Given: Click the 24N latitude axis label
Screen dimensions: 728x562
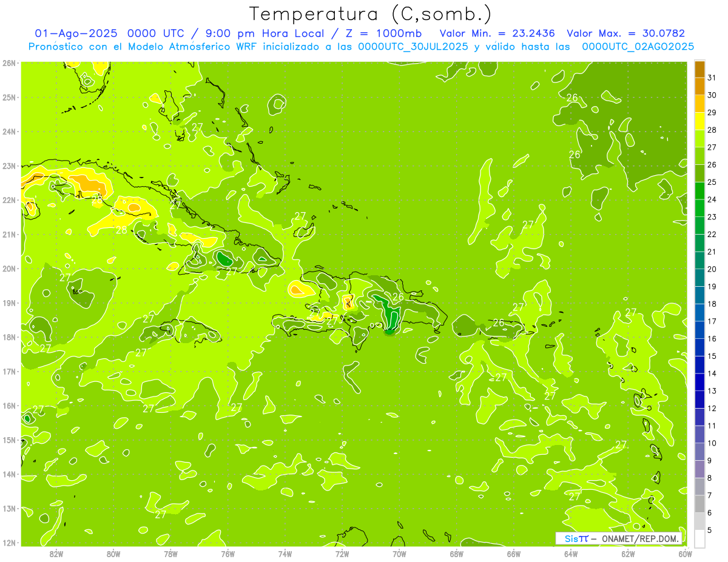Looking at the screenshot, I should tap(9, 132).
